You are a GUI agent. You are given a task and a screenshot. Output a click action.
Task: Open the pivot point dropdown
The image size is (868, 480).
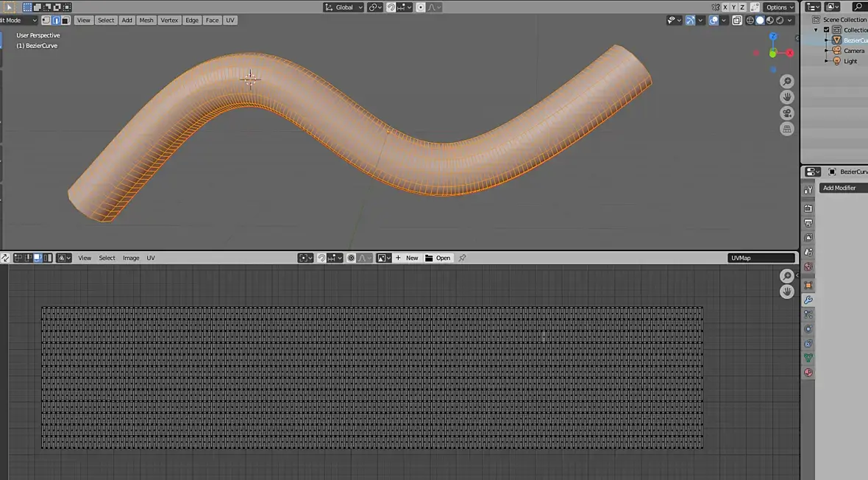(x=374, y=7)
